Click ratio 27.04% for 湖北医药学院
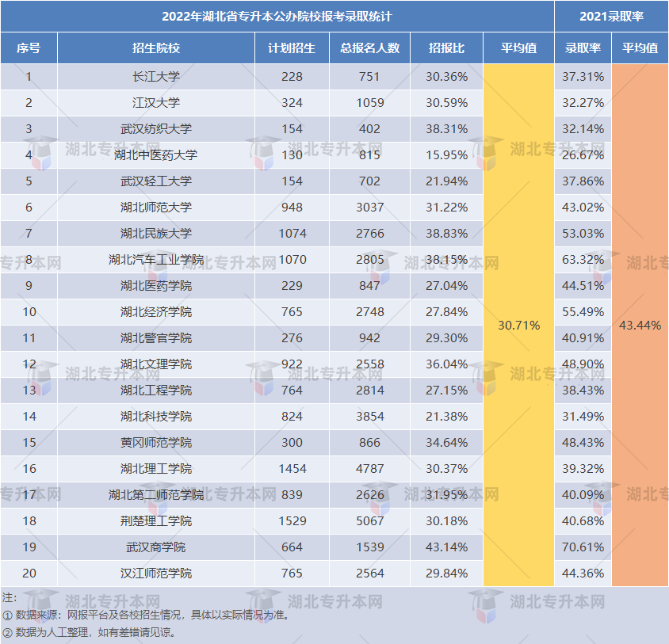This screenshot has height=644, width=669. point(447,286)
